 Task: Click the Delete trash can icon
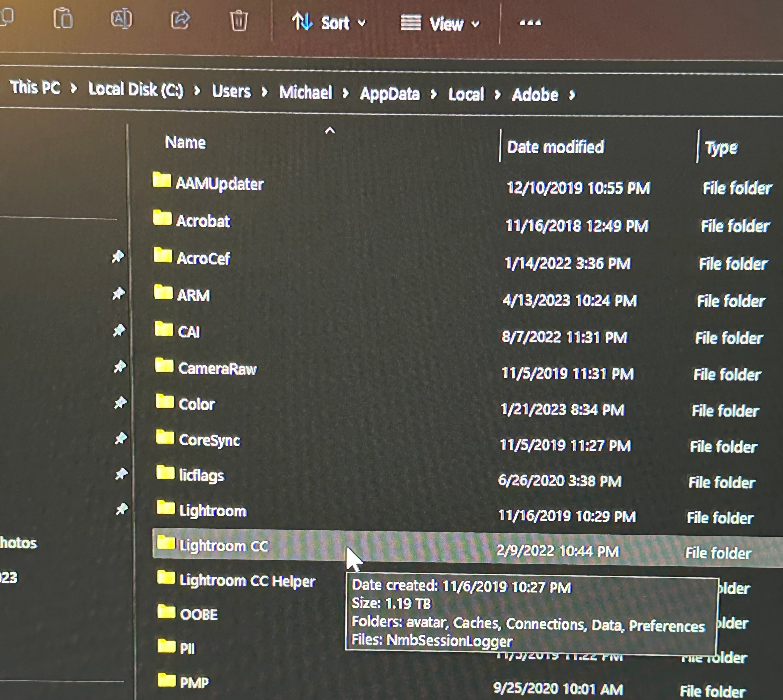pos(238,21)
